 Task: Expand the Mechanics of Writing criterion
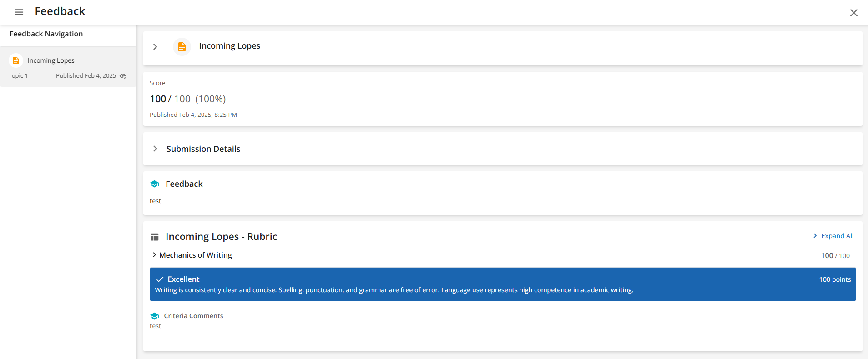click(x=154, y=255)
